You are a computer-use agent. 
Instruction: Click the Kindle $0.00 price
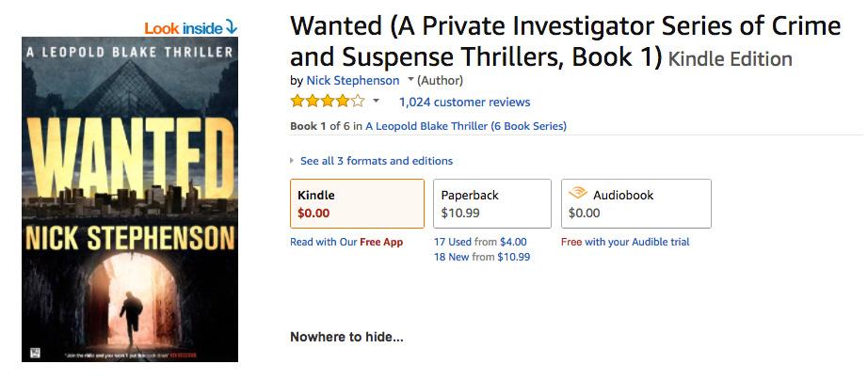pos(313,213)
